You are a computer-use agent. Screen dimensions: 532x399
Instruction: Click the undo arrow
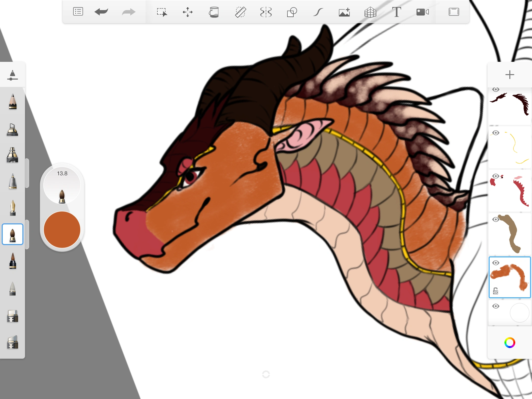coord(101,12)
